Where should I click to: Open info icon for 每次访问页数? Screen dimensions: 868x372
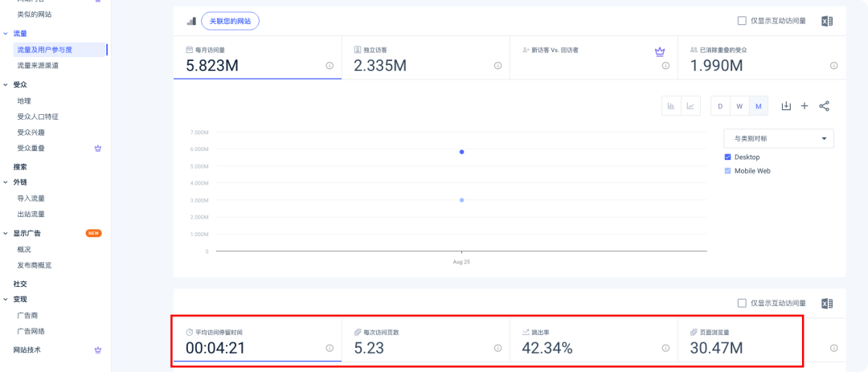(x=497, y=348)
